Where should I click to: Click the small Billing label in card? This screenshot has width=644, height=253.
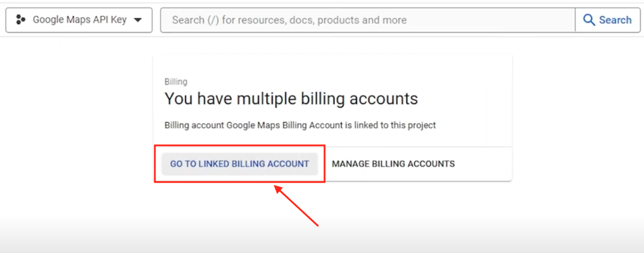point(175,82)
